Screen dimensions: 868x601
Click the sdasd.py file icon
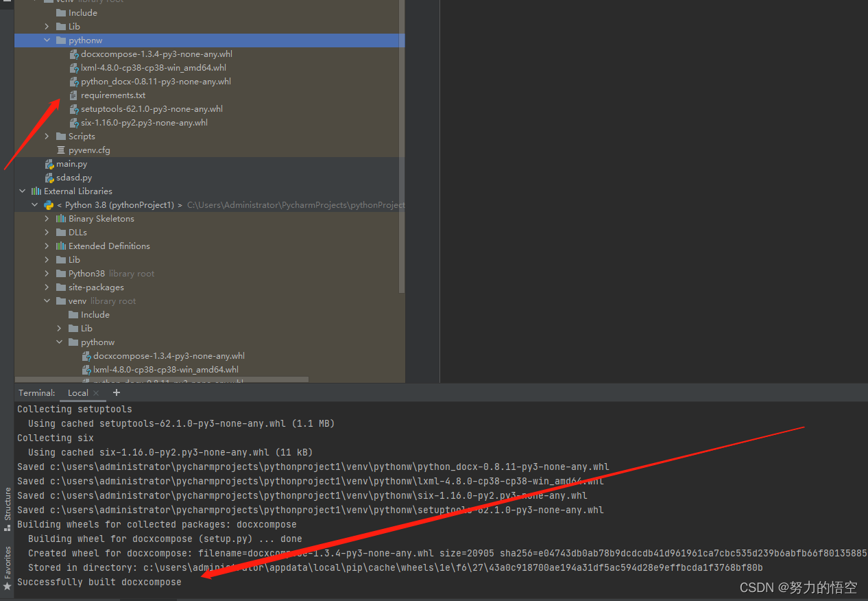[48, 177]
